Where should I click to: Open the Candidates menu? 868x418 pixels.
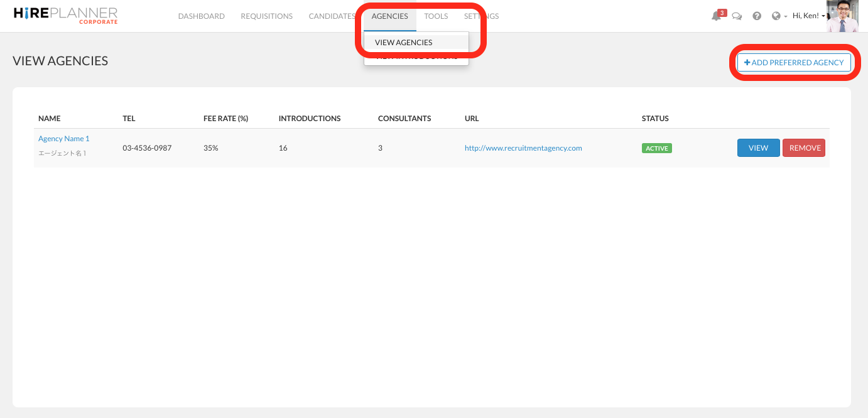[x=332, y=16]
